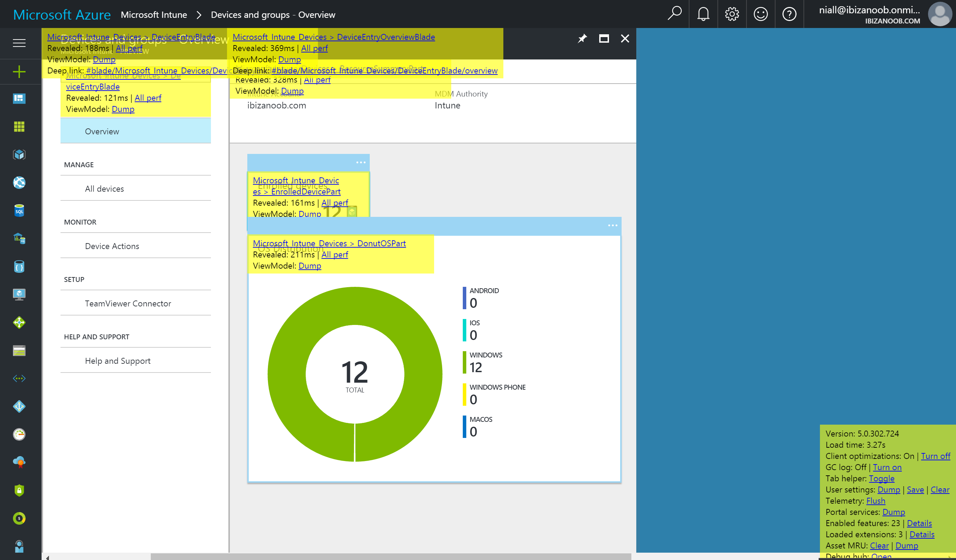Select the Overview menu item
Image resolution: width=956 pixels, height=560 pixels.
[135, 131]
